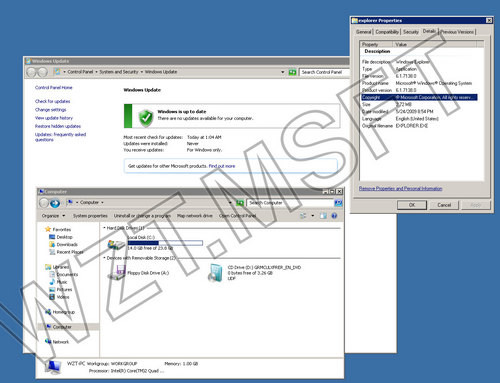500x383 pixels.
Task: Select Details tab in explorer Properties
Action: tap(429, 31)
